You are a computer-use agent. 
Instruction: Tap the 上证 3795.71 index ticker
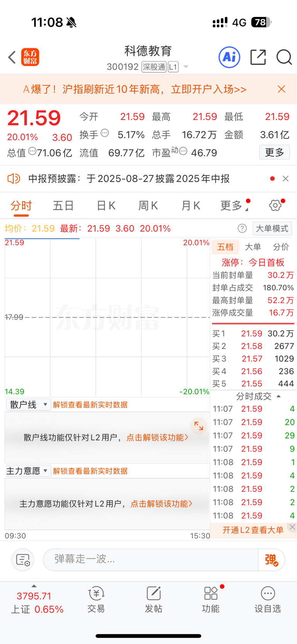[37, 603]
